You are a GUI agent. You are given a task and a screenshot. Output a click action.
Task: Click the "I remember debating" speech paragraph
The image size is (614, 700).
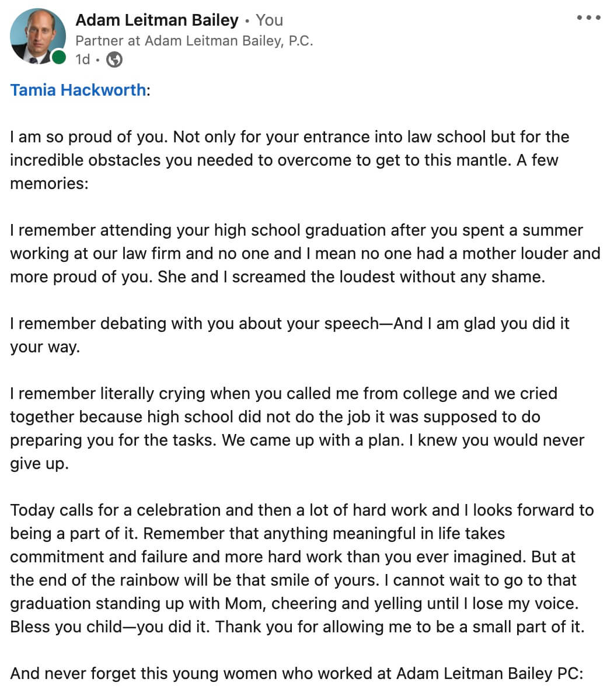pos(289,324)
